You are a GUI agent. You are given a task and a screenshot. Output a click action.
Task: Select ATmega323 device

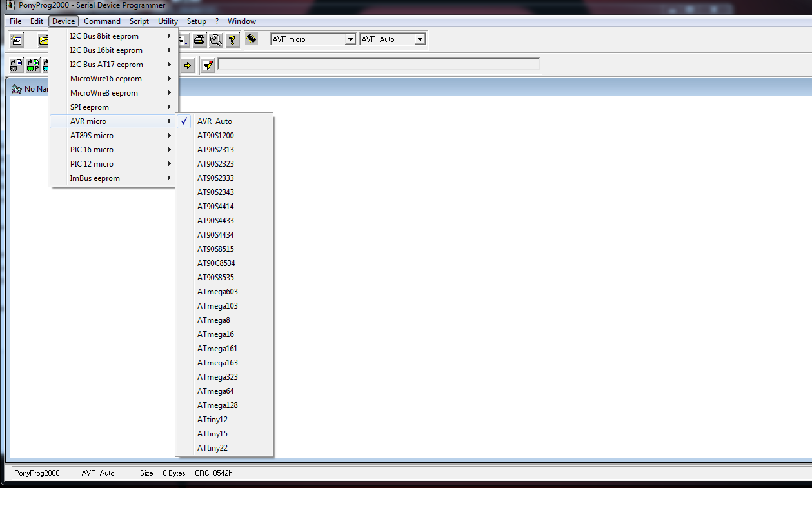(x=224, y=377)
